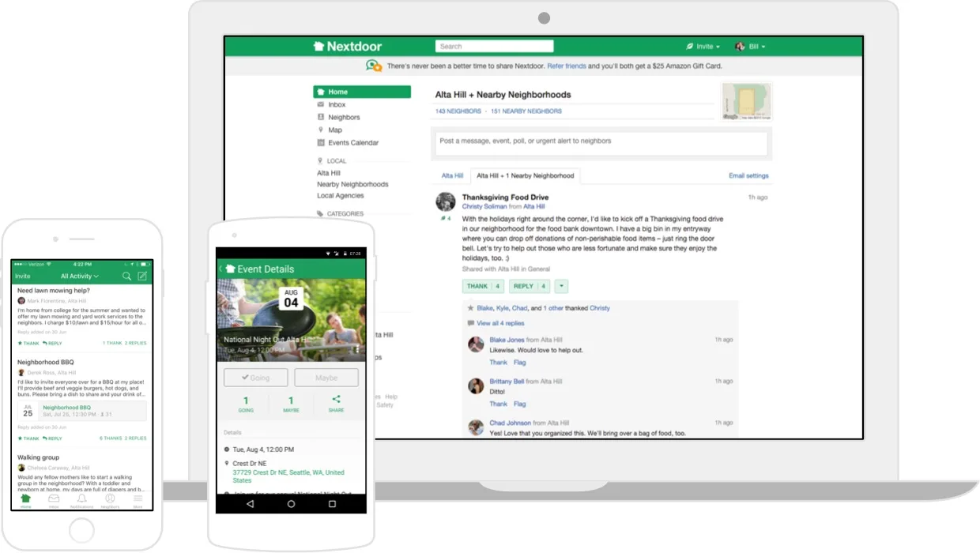Tap Share icon on Android event
This screenshot has width=980, height=553.
pos(336,400)
